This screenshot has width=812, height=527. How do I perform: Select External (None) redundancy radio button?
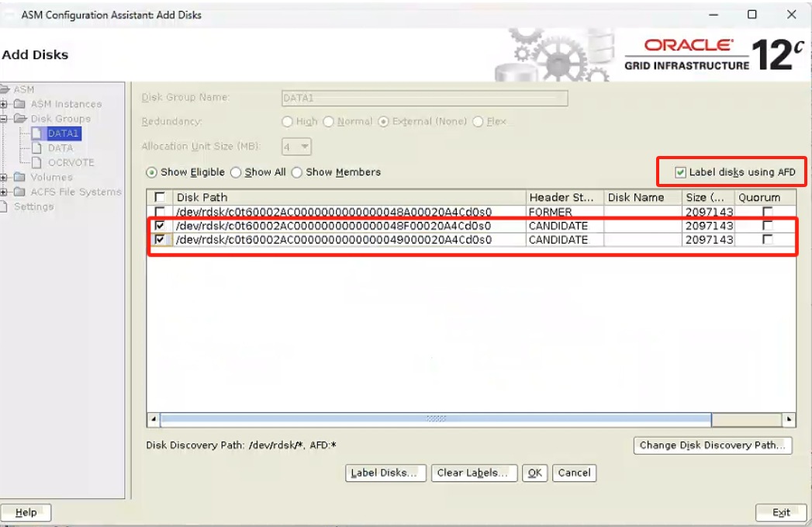pyautogui.click(x=383, y=121)
